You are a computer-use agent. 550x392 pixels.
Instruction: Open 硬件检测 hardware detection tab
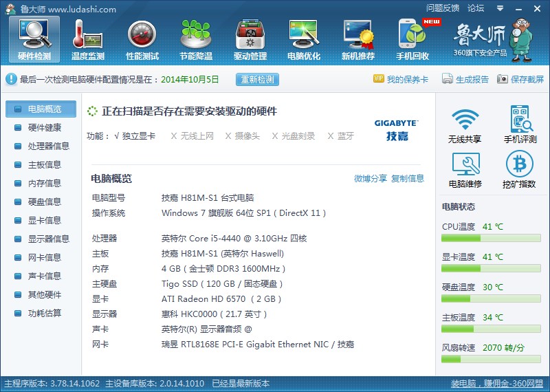point(34,40)
